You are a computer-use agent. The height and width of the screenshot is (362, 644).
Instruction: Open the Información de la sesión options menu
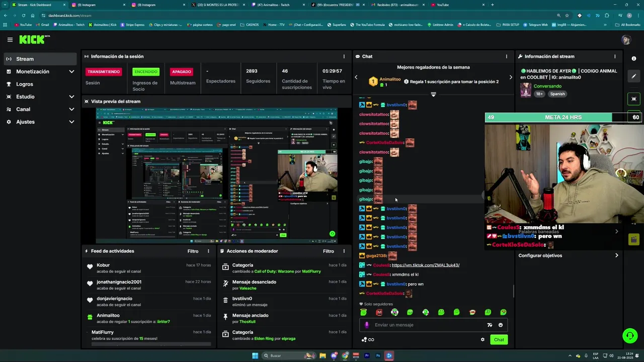344,56
